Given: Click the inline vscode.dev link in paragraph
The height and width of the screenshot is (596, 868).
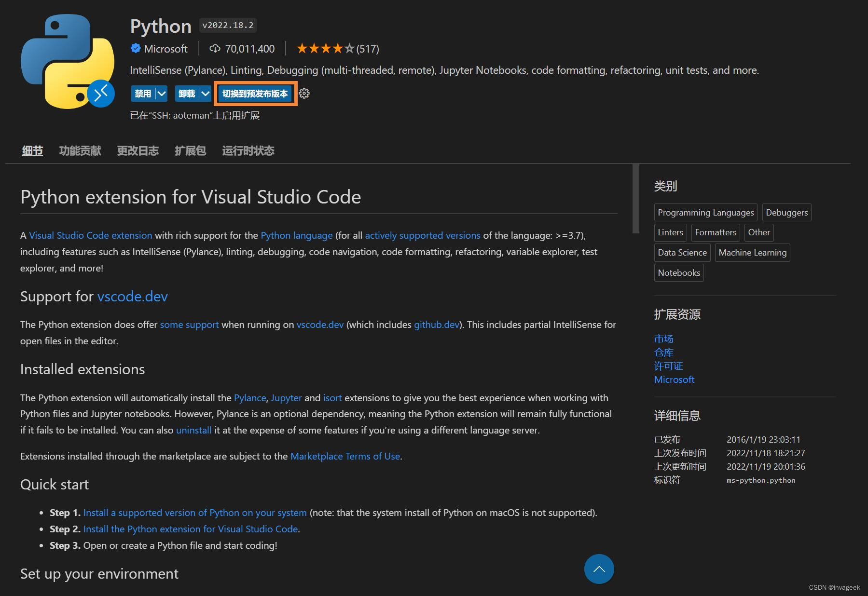Looking at the screenshot, I should (320, 325).
